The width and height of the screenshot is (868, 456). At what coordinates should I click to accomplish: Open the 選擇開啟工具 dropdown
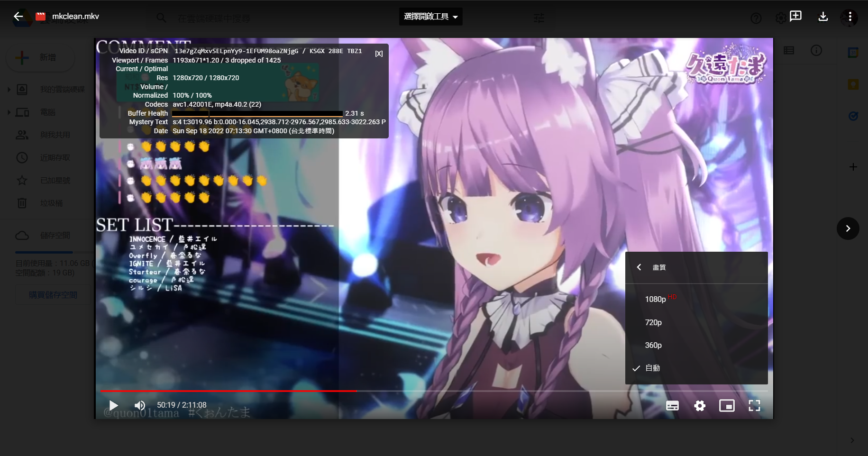(430, 17)
